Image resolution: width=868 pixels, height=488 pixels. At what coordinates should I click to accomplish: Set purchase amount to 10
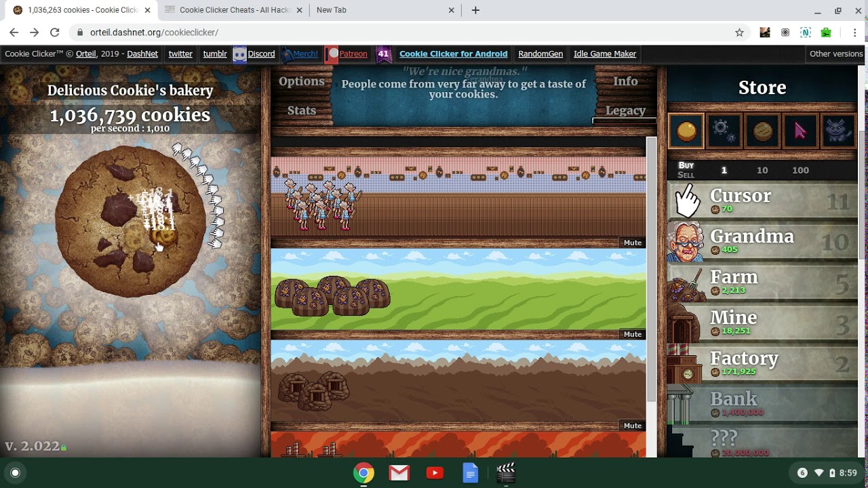coord(762,170)
